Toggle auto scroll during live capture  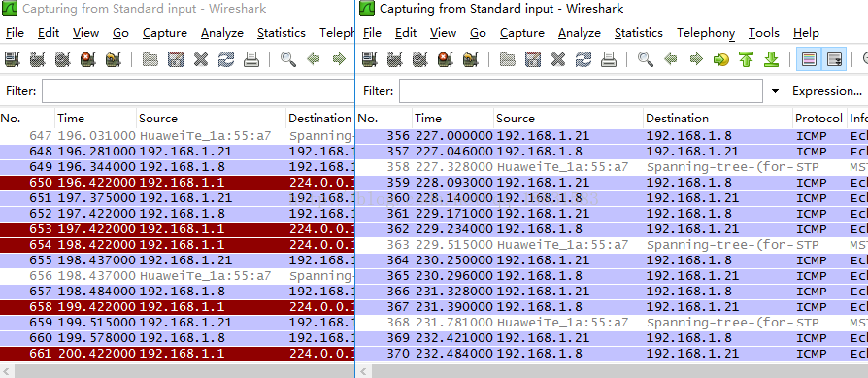[x=834, y=58]
